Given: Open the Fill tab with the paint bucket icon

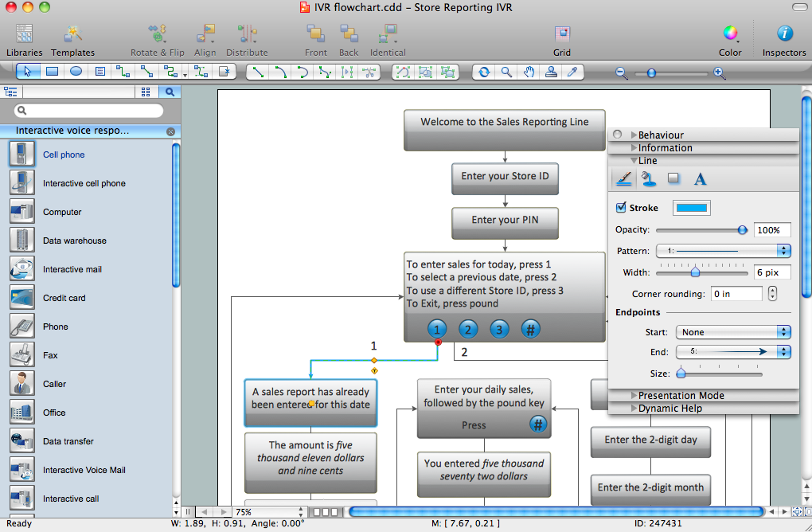Looking at the screenshot, I should 648,178.
